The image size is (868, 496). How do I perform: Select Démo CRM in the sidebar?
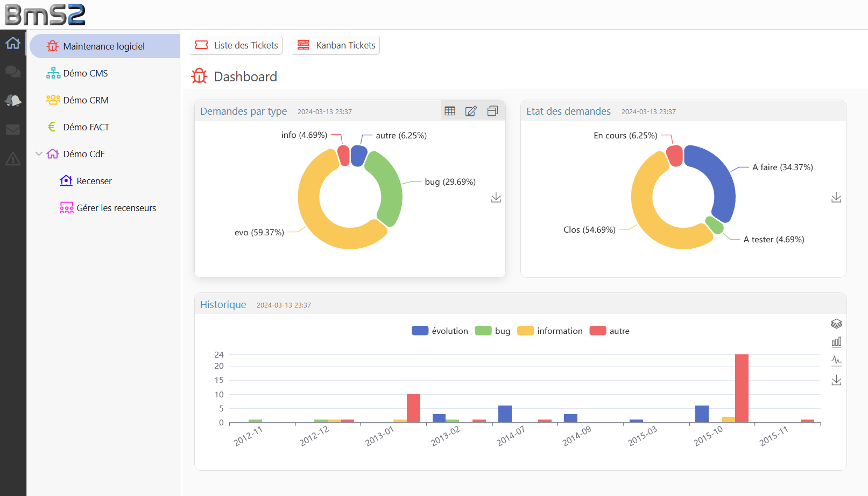(86, 100)
